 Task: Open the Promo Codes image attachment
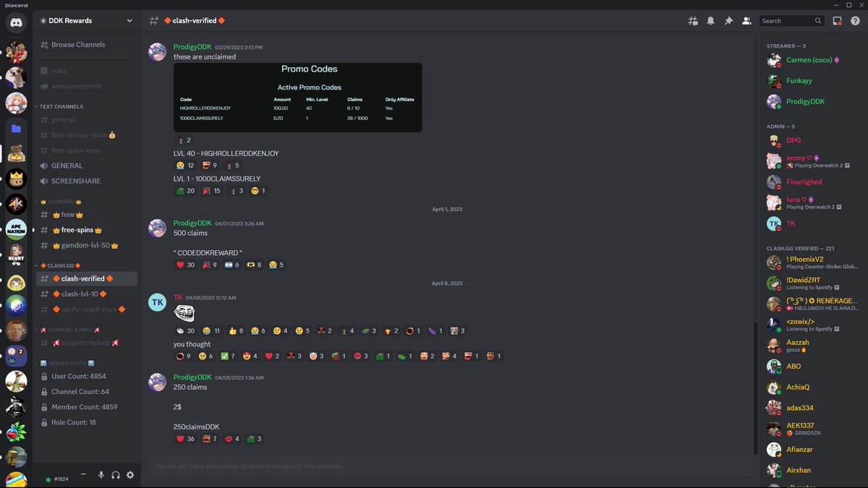(x=298, y=98)
